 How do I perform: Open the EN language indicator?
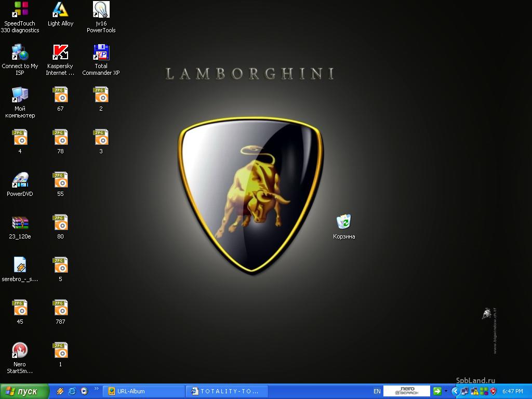click(377, 391)
